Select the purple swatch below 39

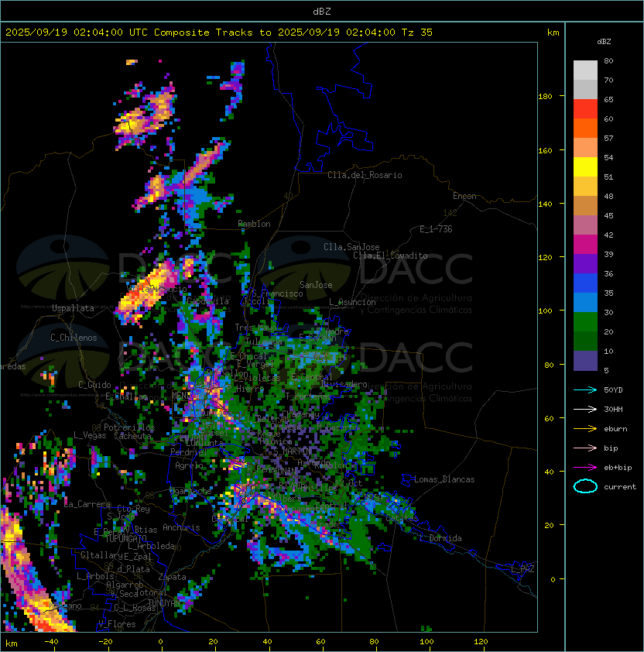(585, 263)
